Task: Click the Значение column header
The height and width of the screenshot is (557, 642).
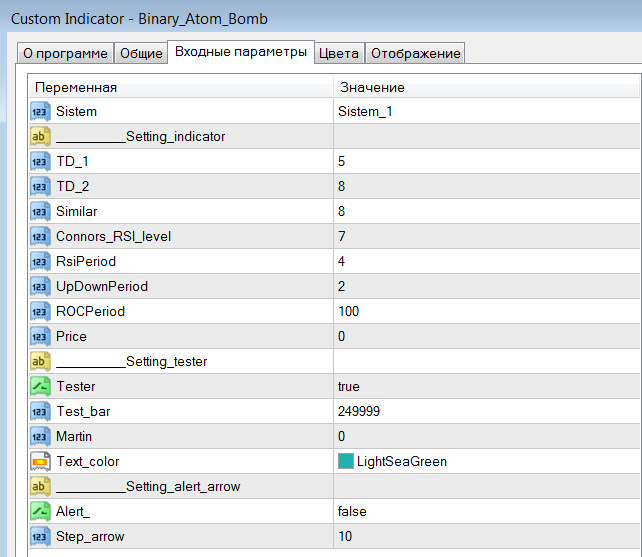Action: pyautogui.click(x=487, y=87)
